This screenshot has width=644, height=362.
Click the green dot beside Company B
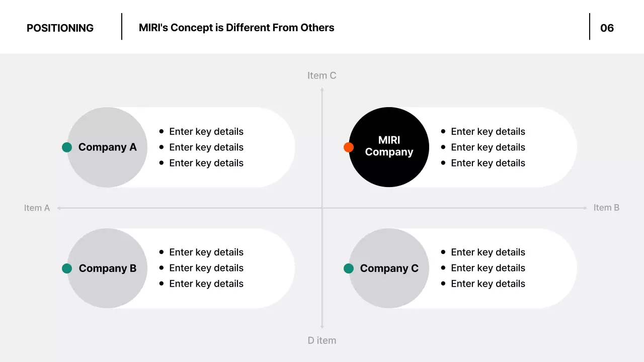(x=67, y=268)
